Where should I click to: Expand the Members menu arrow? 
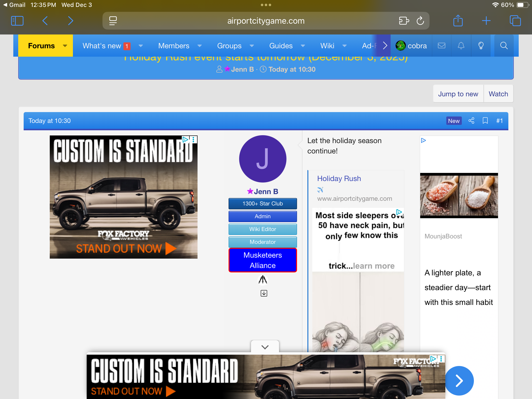199,46
